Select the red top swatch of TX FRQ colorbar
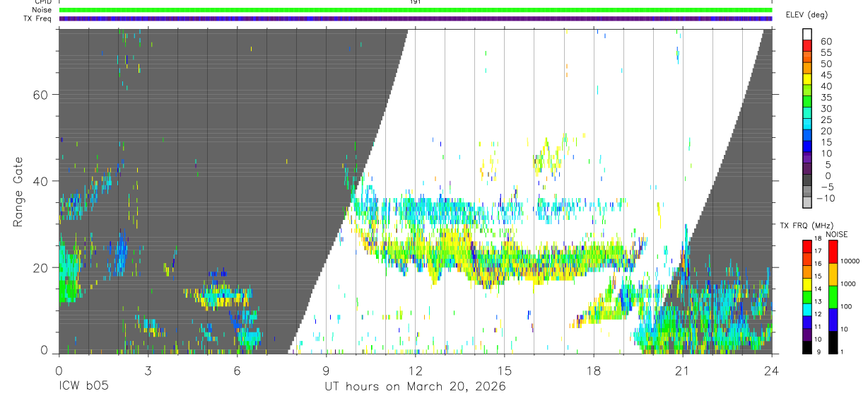This screenshot has width=868, height=401. tap(807, 247)
